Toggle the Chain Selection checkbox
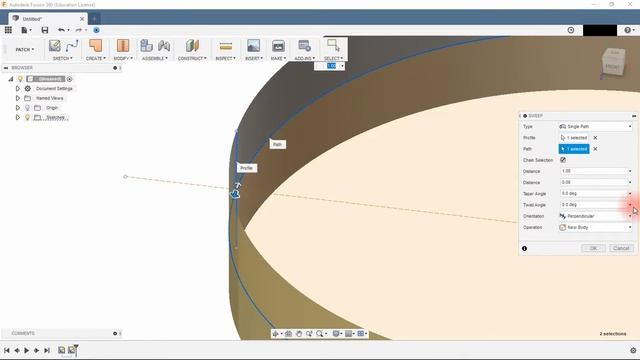Screen dimensions: 640x360 coord(563,160)
